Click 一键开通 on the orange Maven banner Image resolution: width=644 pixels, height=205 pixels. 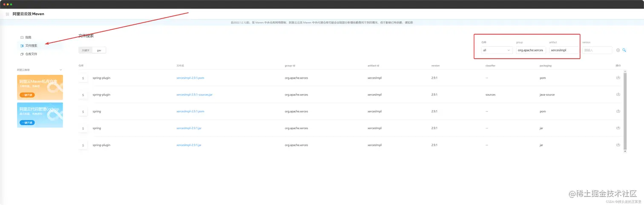27,95
